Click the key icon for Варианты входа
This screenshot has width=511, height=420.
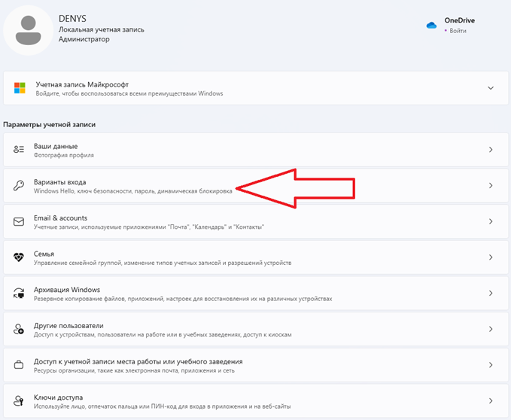click(x=20, y=186)
